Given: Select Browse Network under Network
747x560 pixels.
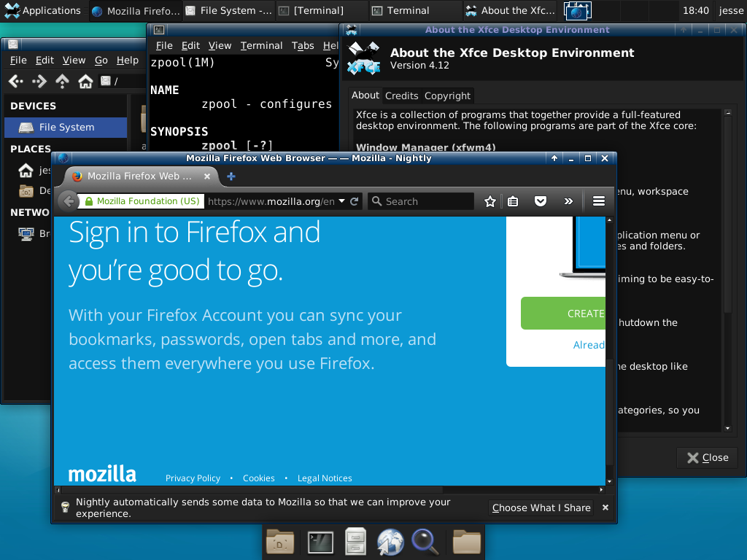Looking at the screenshot, I should point(34,233).
